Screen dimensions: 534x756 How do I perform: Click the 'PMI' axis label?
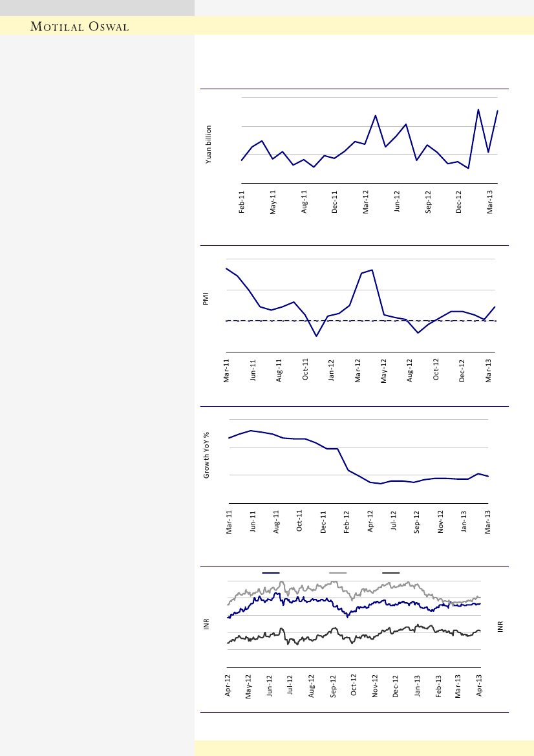point(206,299)
